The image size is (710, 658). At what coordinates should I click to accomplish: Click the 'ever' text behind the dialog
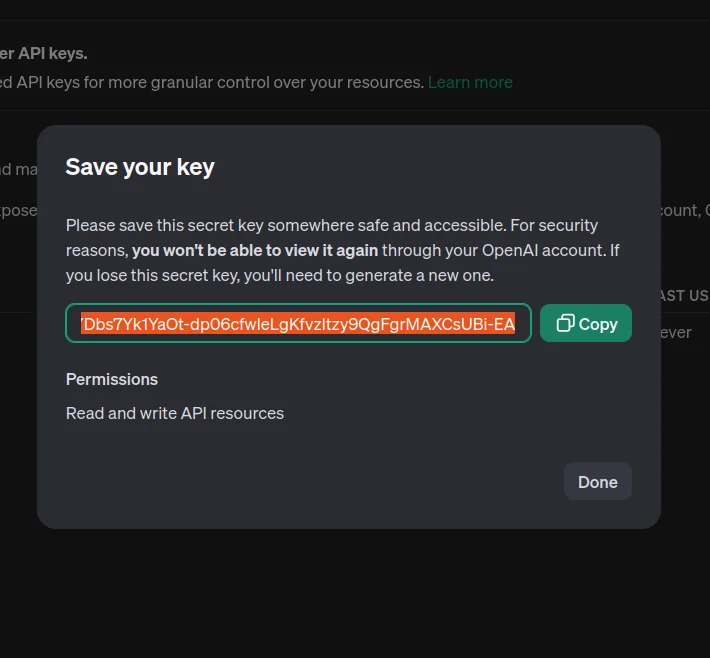676,333
